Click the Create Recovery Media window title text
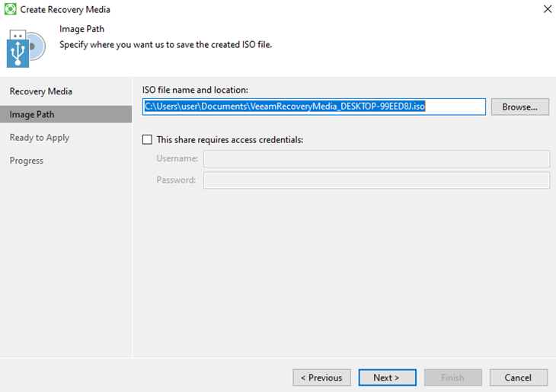 coord(65,10)
